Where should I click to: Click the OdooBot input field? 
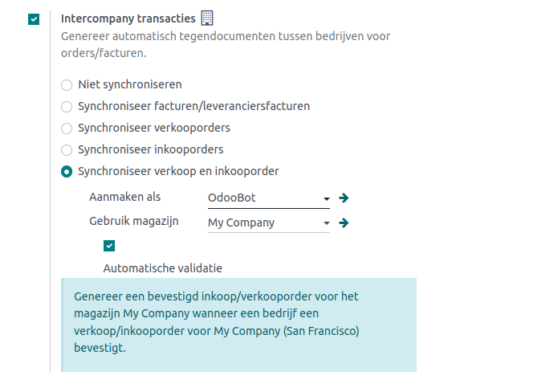(x=262, y=198)
